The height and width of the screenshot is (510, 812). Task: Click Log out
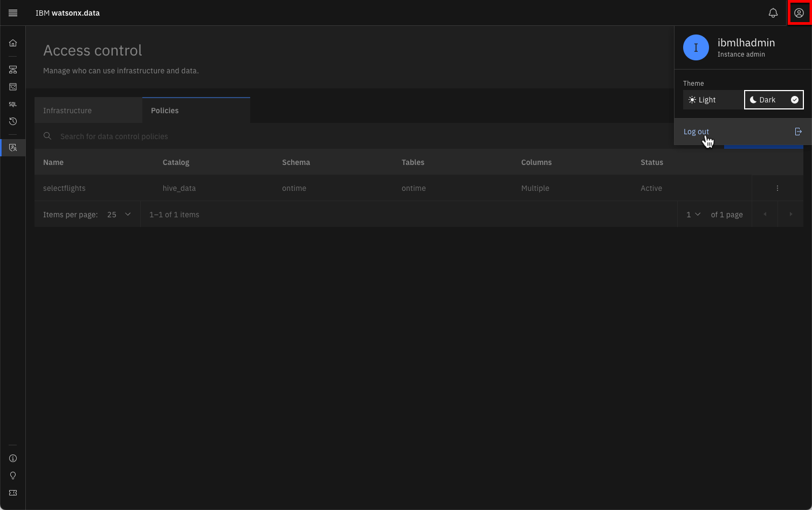pyautogui.click(x=743, y=132)
